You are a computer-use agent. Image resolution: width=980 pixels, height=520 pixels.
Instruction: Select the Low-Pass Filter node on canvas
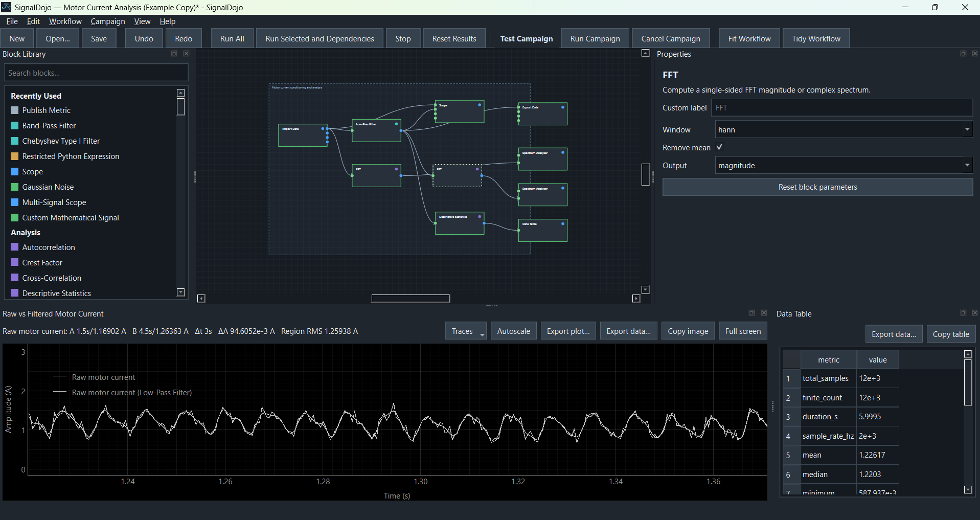click(376, 130)
